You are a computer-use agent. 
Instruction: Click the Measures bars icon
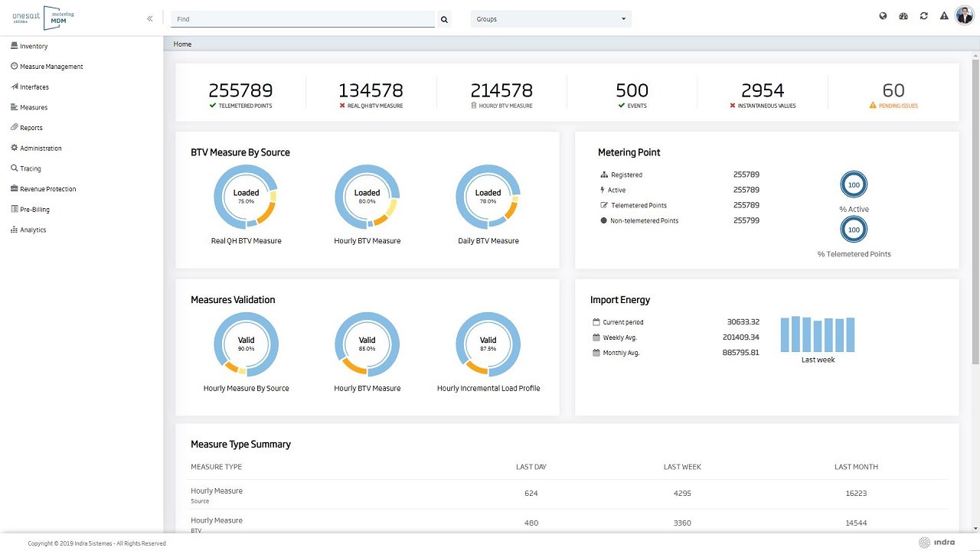(15, 107)
